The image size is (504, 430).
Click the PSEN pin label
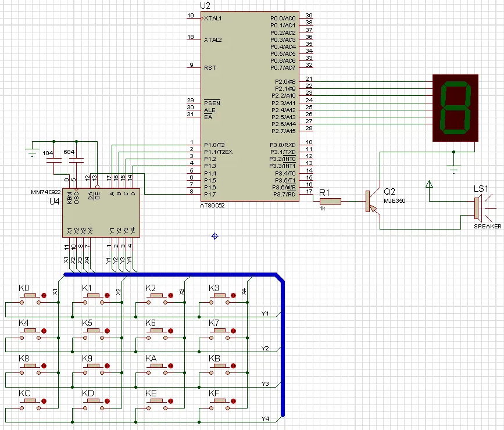pyautogui.click(x=212, y=103)
